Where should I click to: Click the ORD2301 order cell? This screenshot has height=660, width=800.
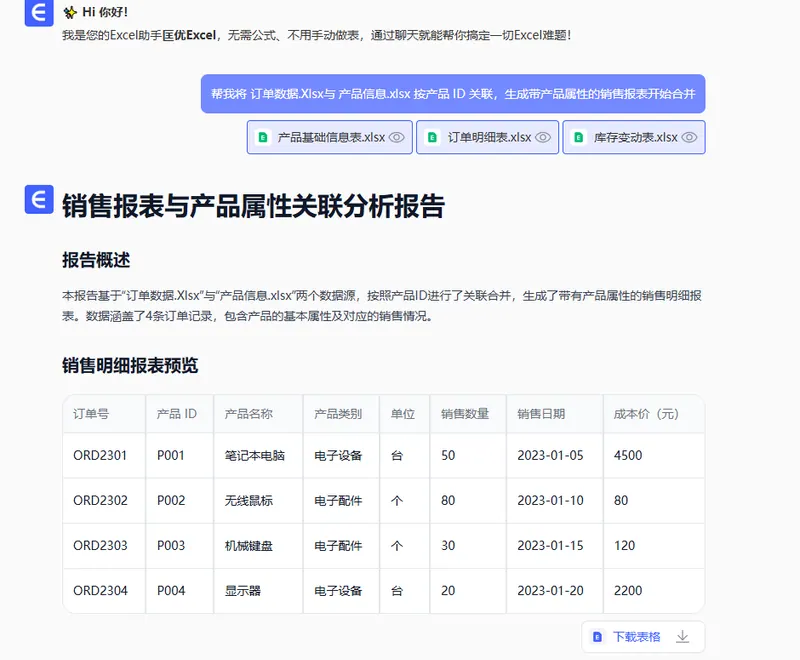pyautogui.click(x=100, y=456)
